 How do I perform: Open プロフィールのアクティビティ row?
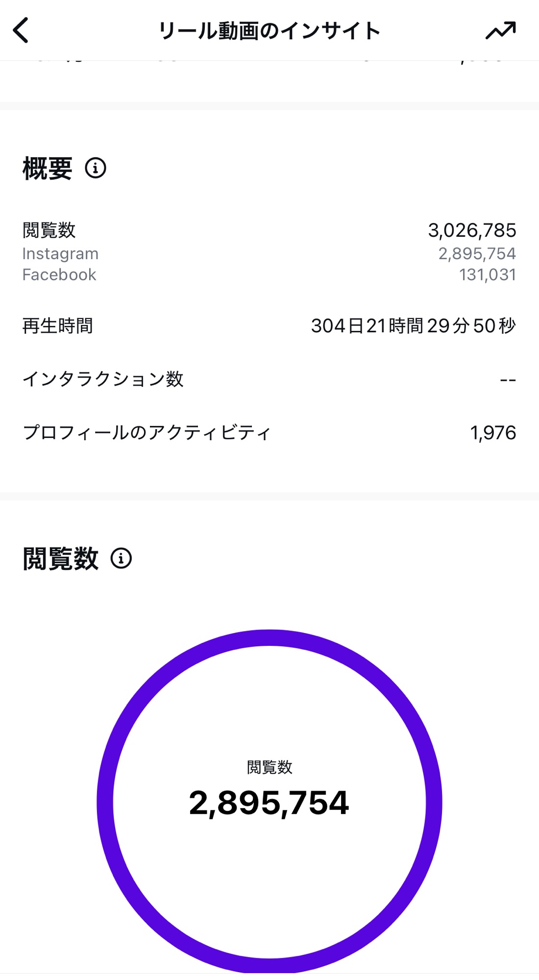(147, 433)
